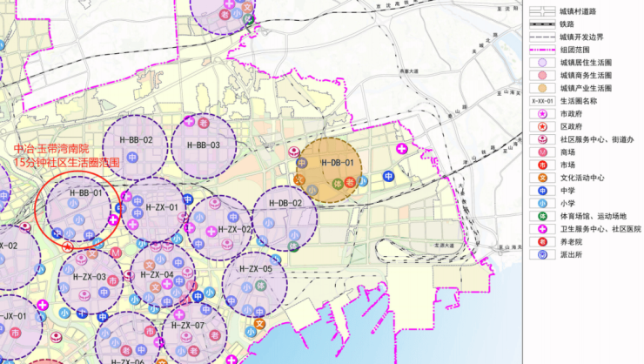The width and height of the screenshot is (644, 364).
Task: Click the 铁路 railway line legend symbol
Action: pos(542,24)
